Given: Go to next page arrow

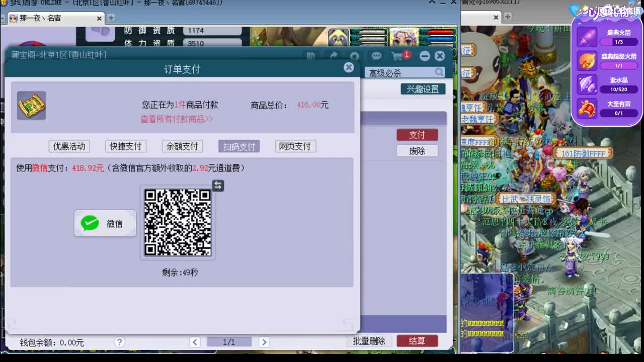Looking at the screenshot, I should pos(264,342).
